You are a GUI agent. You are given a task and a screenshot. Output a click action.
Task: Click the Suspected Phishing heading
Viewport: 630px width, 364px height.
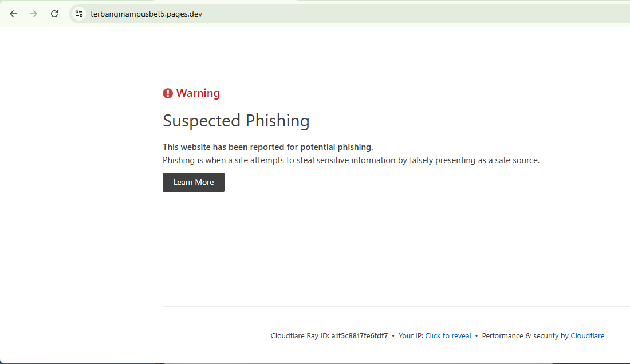point(236,121)
